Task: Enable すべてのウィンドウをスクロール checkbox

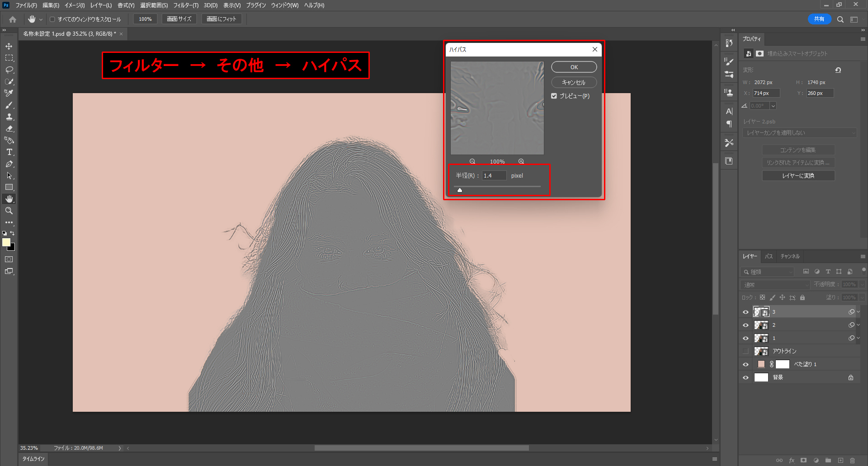Action: click(x=52, y=19)
